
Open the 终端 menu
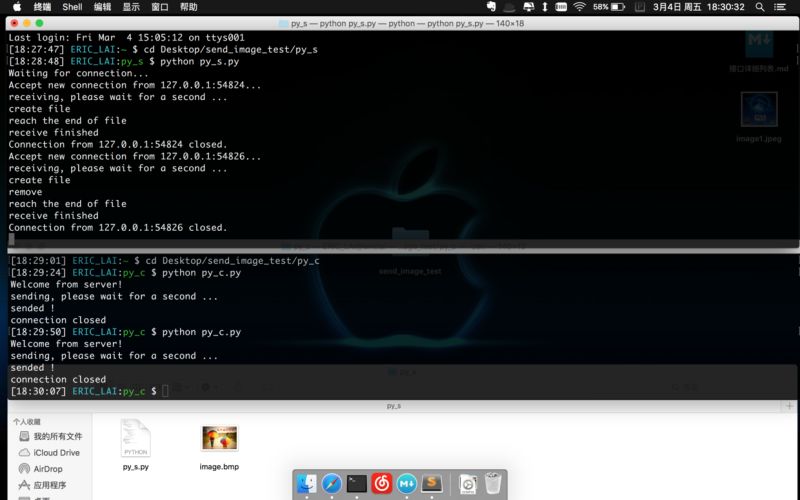[42, 7]
